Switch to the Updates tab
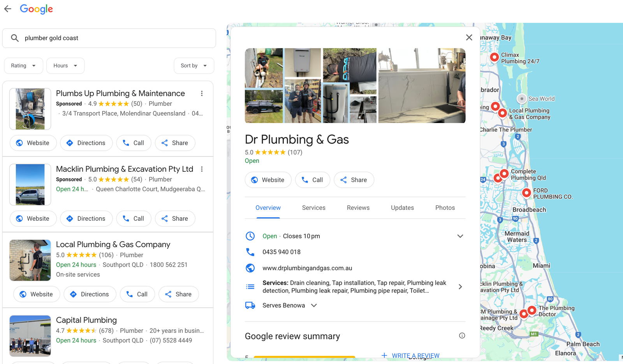The width and height of the screenshot is (623, 364). pos(402,208)
